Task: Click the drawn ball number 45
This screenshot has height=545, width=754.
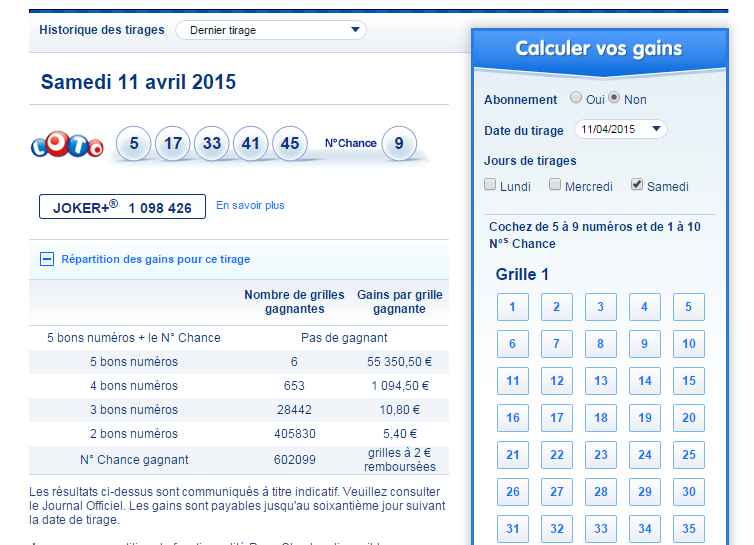Action: 290,144
